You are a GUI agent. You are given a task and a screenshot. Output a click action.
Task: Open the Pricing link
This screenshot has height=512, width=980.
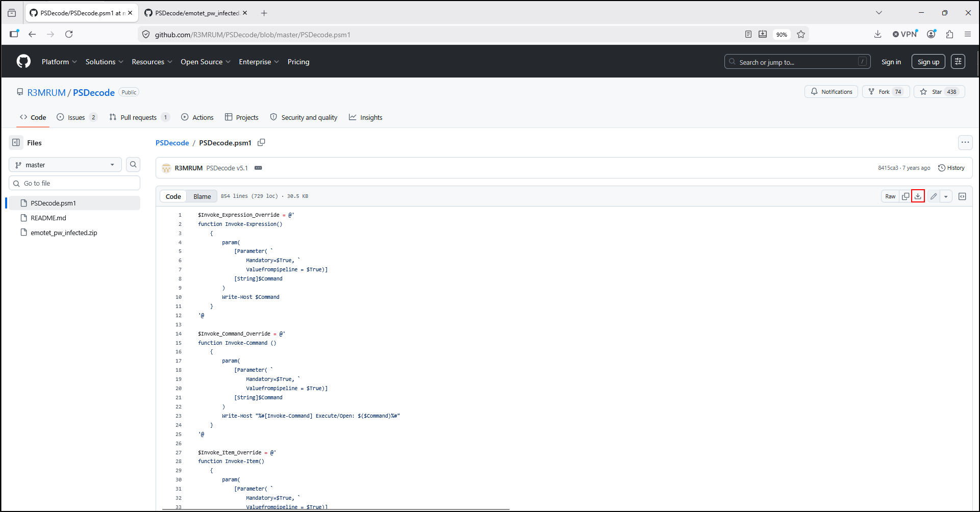298,62
